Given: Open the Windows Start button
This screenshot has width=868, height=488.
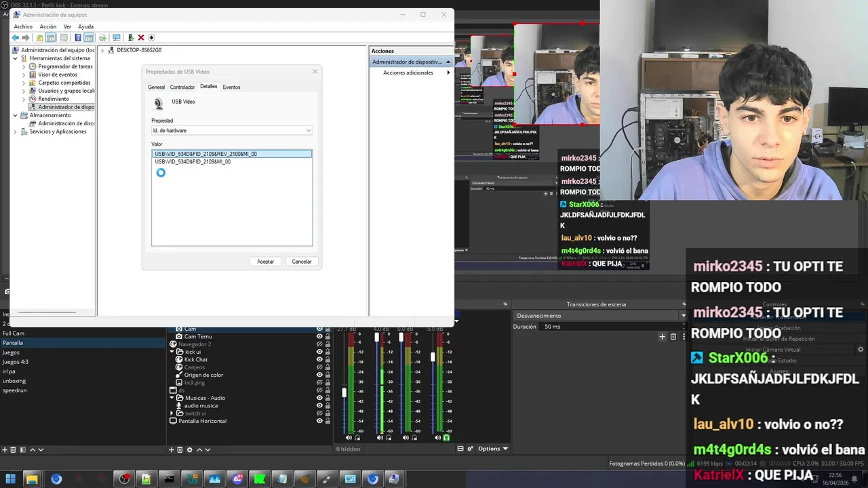Looking at the screenshot, I should coord(11,479).
